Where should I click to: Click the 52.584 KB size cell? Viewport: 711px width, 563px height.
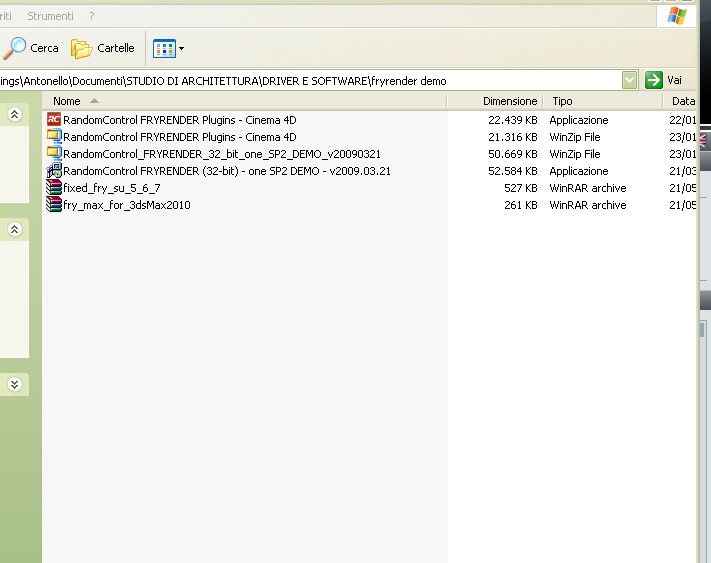point(512,171)
